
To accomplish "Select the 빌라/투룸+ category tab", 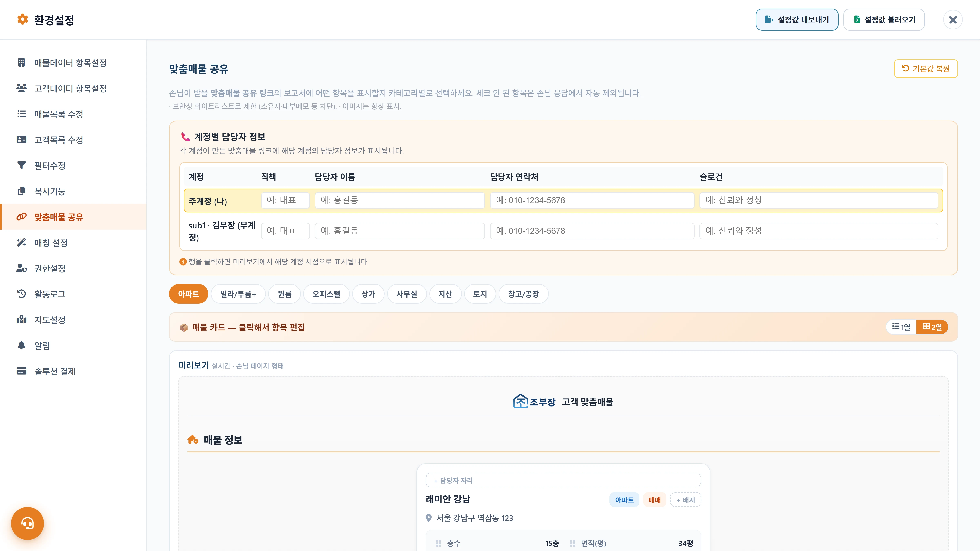I will click(x=238, y=294).
